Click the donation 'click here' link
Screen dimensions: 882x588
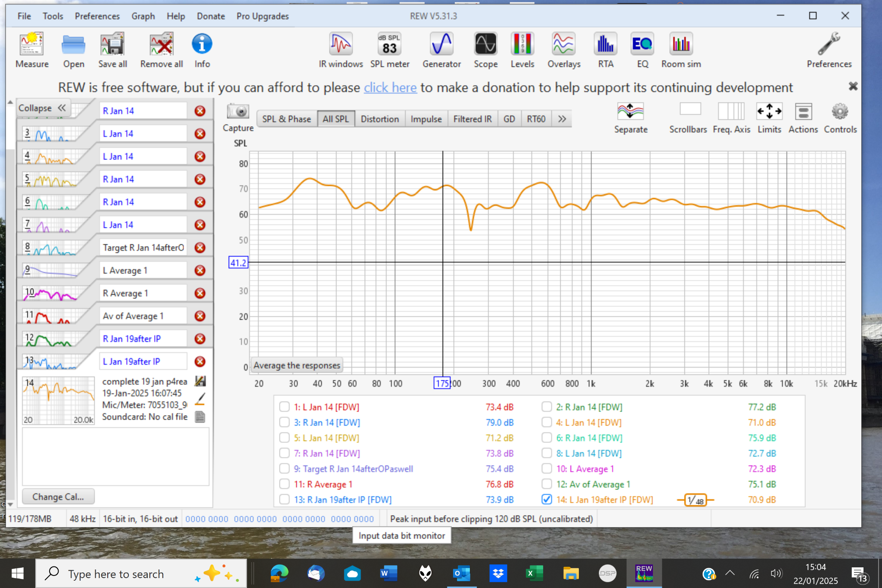390,87
